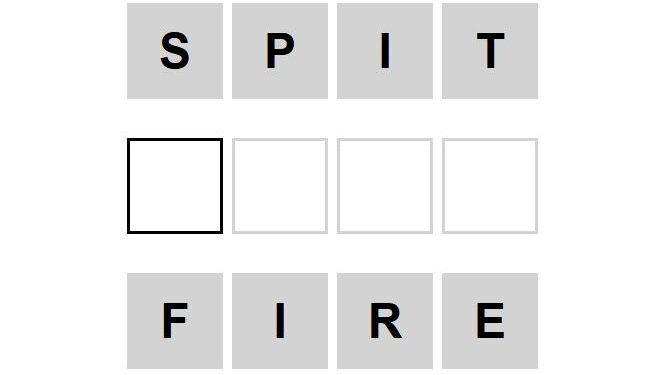Select the first tile of the word FIRE
Screen dimensions: 661x375
175,321
